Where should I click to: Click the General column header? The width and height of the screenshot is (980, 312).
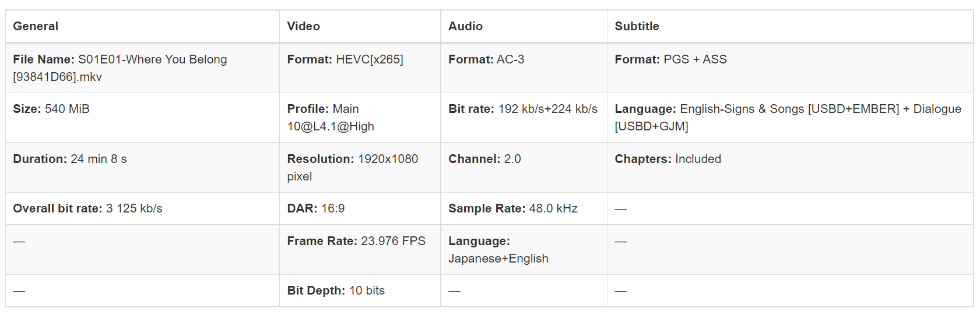point(142,26)
